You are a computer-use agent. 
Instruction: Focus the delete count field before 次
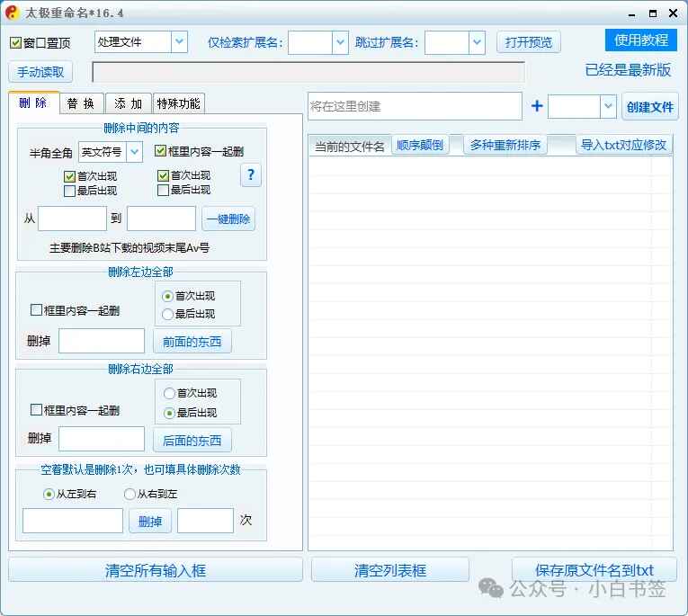pyautogui.click(x=205, y=521)
